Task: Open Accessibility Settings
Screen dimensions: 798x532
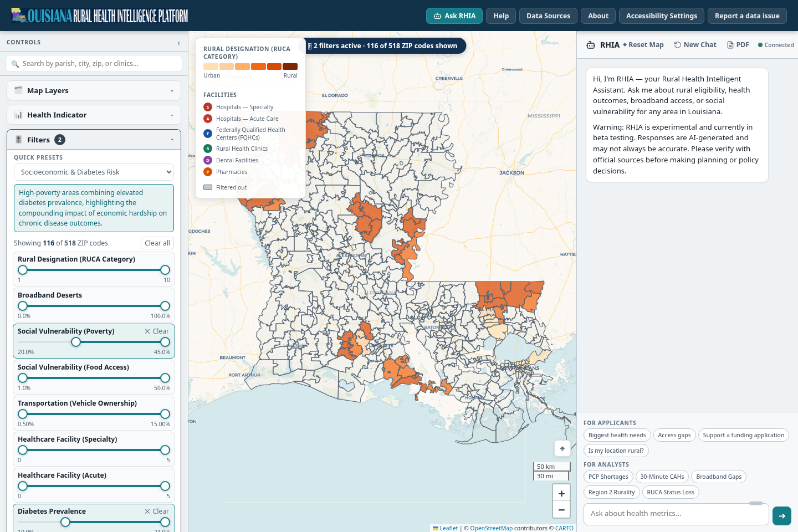Action: point(662,16)
